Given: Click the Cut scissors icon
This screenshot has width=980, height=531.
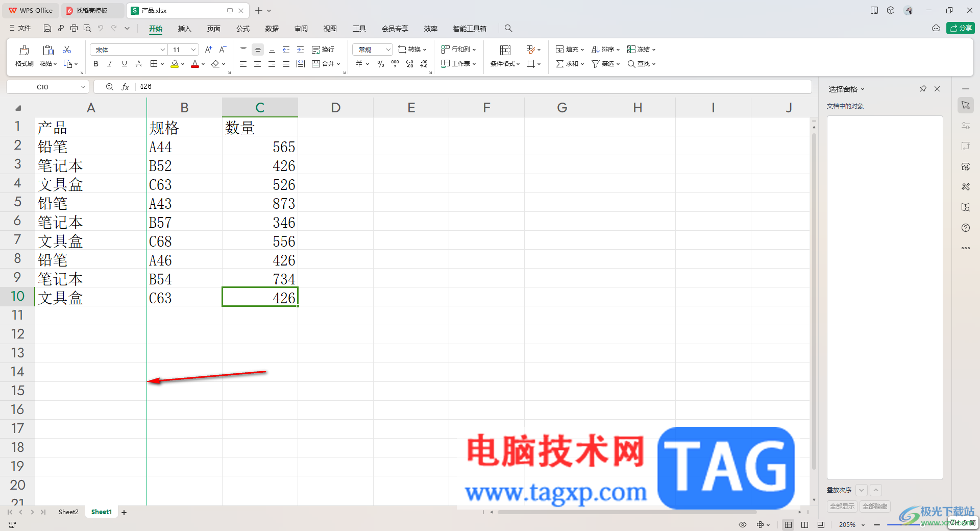Looking at the screenshot, I should click(67, 50).
